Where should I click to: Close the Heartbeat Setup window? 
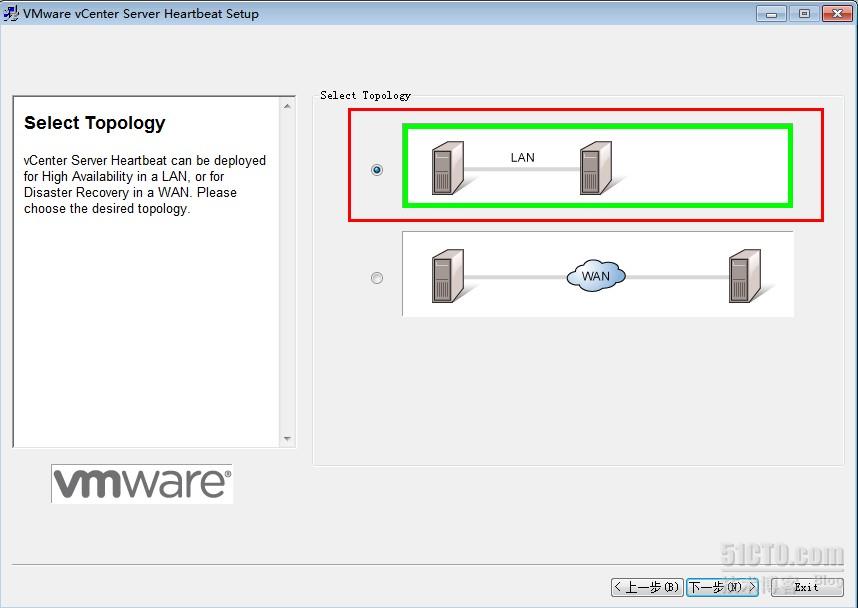click(837, 14)
